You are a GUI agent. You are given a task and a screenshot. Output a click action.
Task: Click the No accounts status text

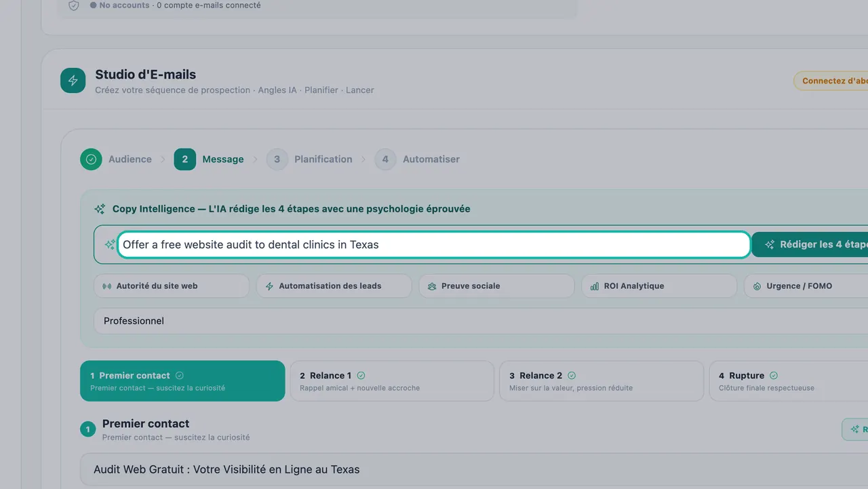(124, 5)
